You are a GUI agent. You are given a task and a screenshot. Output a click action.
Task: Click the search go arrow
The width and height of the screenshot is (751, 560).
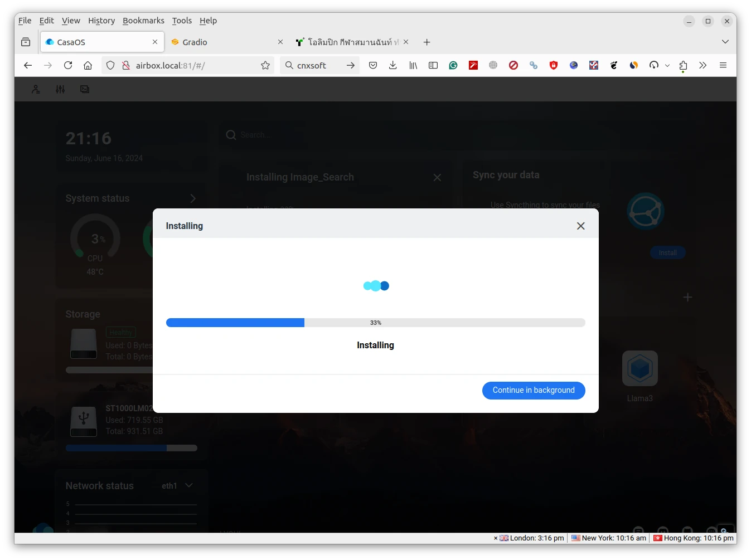tap(350, 65)
